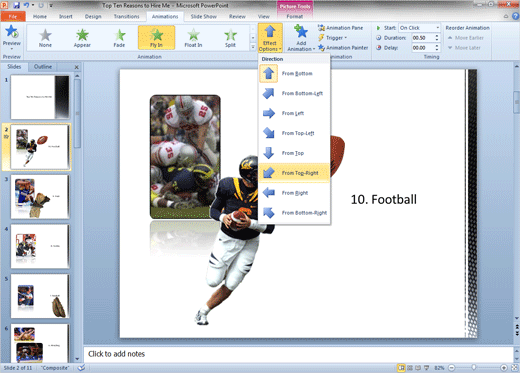
Task: Increase the Duration value with spinner
Action: pos(437,36)
